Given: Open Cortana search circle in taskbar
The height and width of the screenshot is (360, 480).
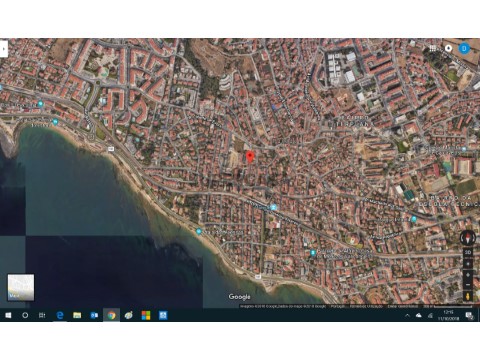Looking at the screenshot, I should pos(25,315).
